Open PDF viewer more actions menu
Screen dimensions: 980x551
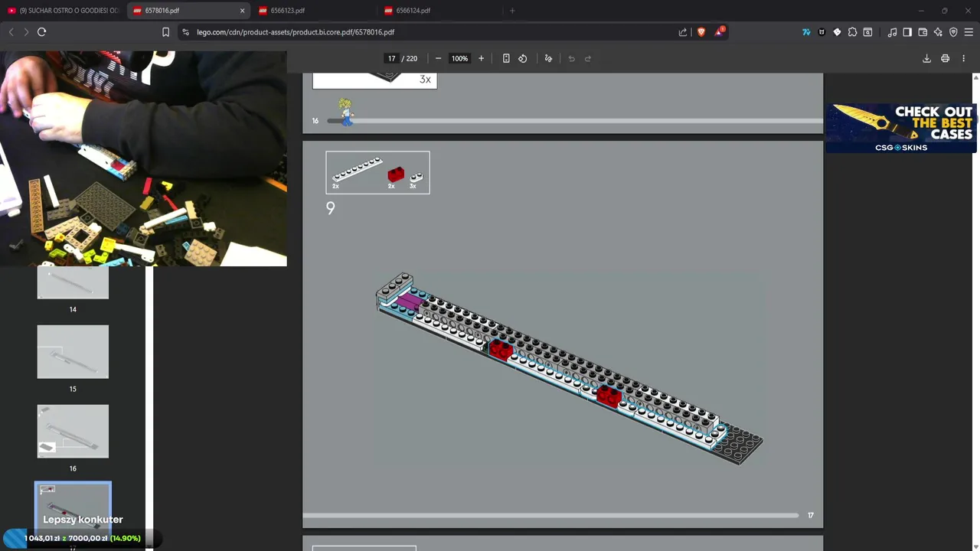tap(963, 58)
